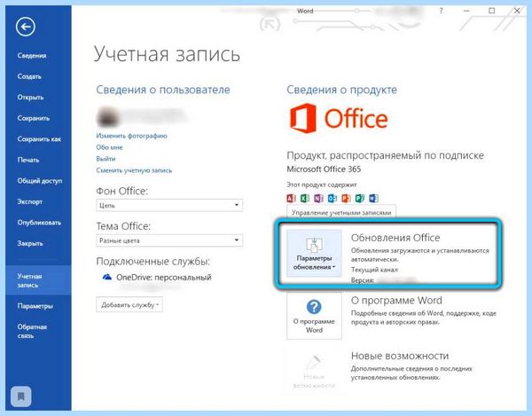Click the back arrow circle icon

coord(26,27)
